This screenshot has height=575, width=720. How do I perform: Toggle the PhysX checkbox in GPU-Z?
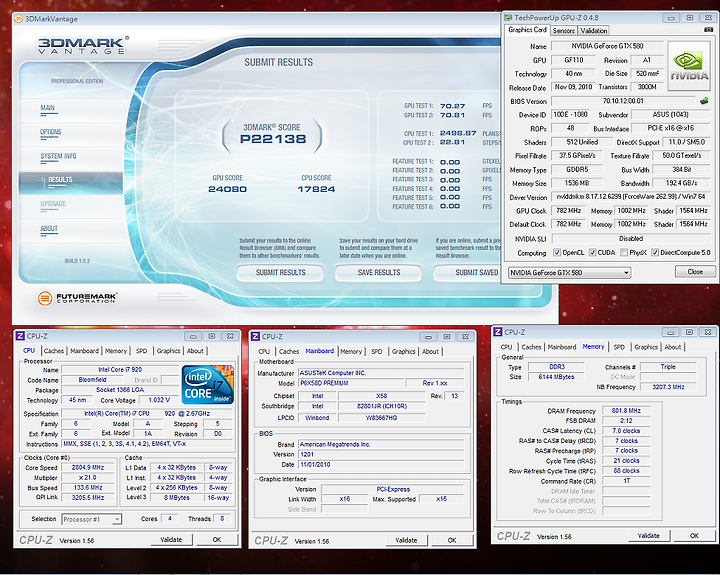pyautogui.click(x=624, y=253)
